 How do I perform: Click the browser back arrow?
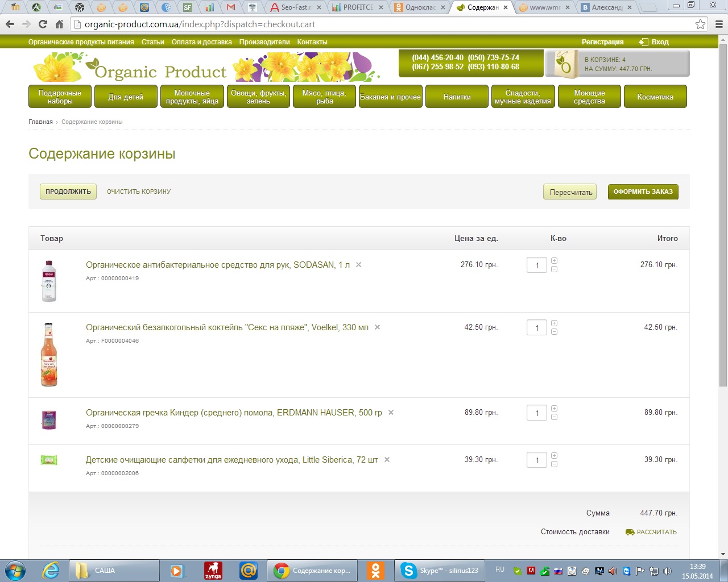(10, 24)
